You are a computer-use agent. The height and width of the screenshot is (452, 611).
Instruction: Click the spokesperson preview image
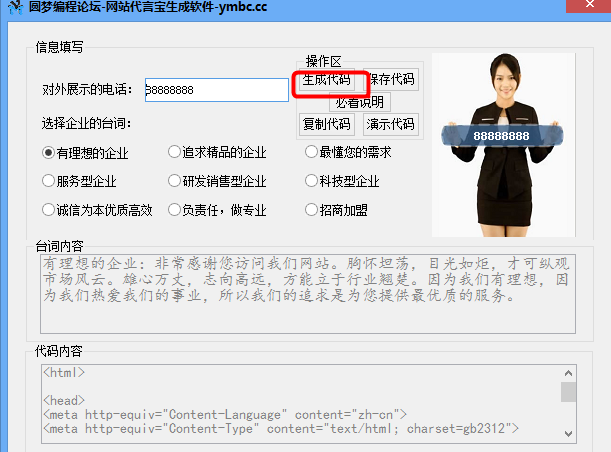click(x=503, y=145)
